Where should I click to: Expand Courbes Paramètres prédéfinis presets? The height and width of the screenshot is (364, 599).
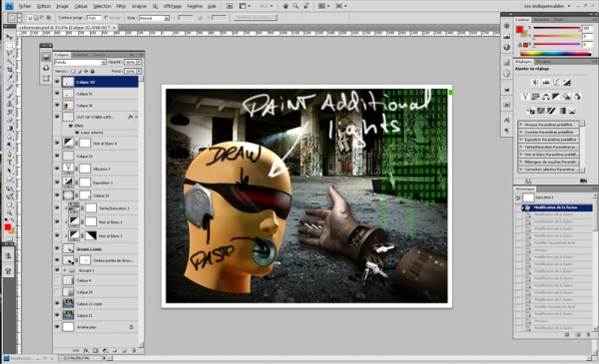tap(521, 132)
